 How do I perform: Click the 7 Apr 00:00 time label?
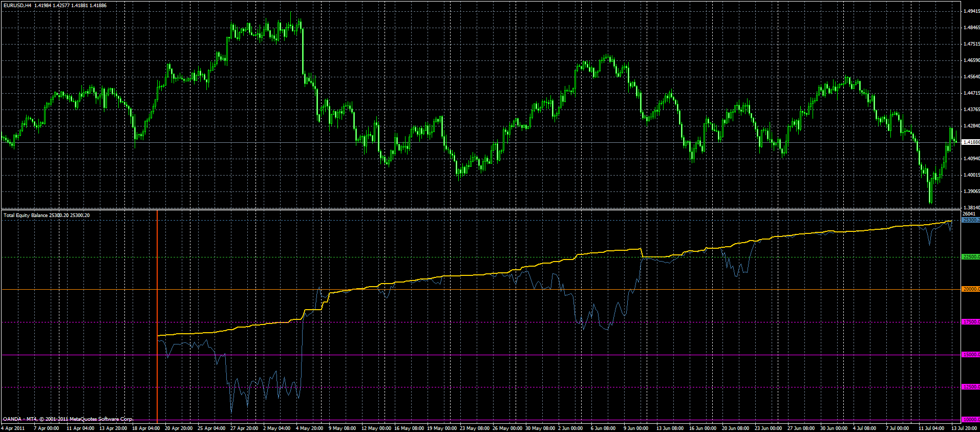click(47, 428)
